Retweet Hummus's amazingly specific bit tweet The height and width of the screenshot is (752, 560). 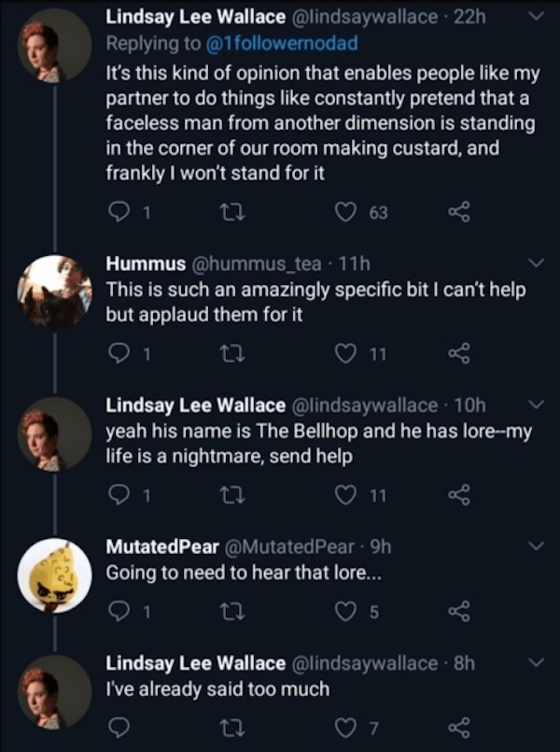[x=226, y=353]
